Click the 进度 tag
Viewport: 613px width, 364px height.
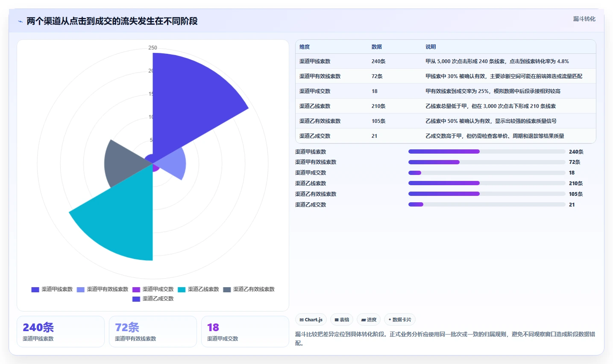(369, 320)
